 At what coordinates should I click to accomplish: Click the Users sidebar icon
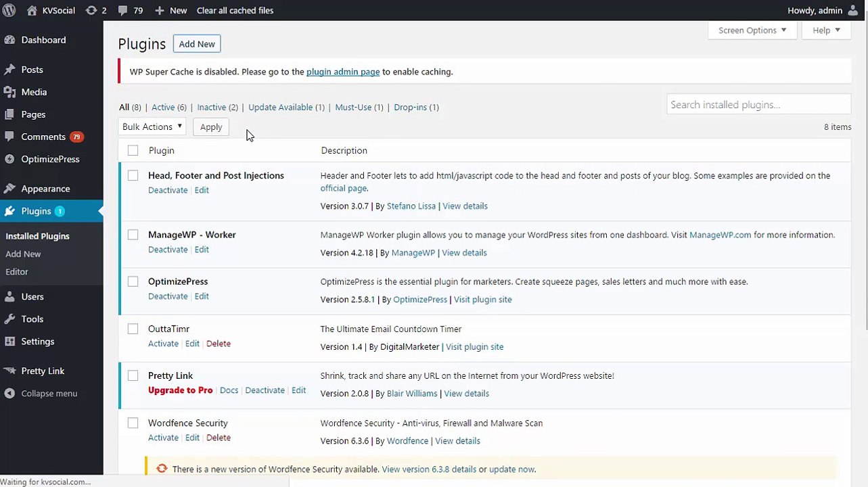9,296
